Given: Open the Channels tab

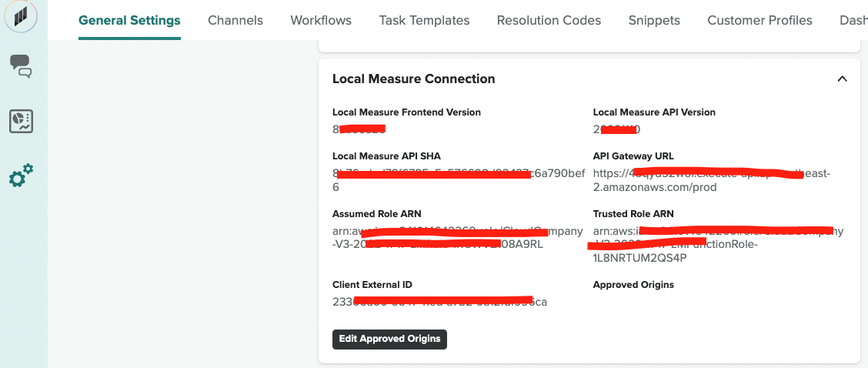Looking at the screenshot, I should tap(235, 21).
